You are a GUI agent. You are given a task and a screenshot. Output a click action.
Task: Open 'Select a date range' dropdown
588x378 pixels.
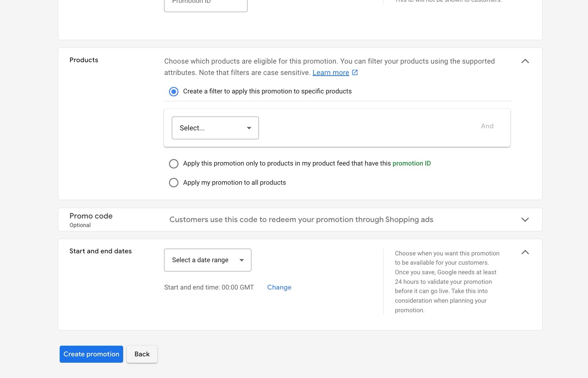tap(208, 260)
